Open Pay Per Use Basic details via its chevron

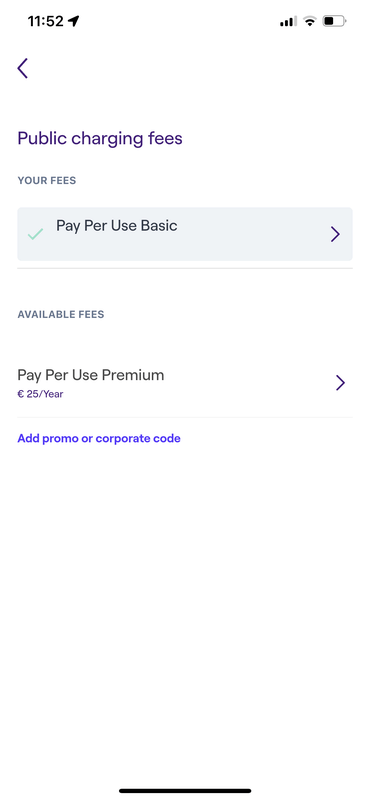tap(335, 234)
